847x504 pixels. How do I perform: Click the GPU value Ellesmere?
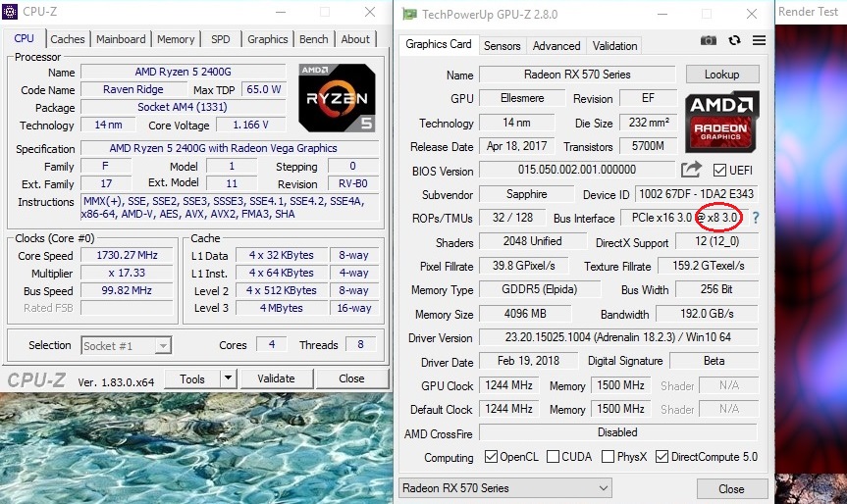(522, 98)
